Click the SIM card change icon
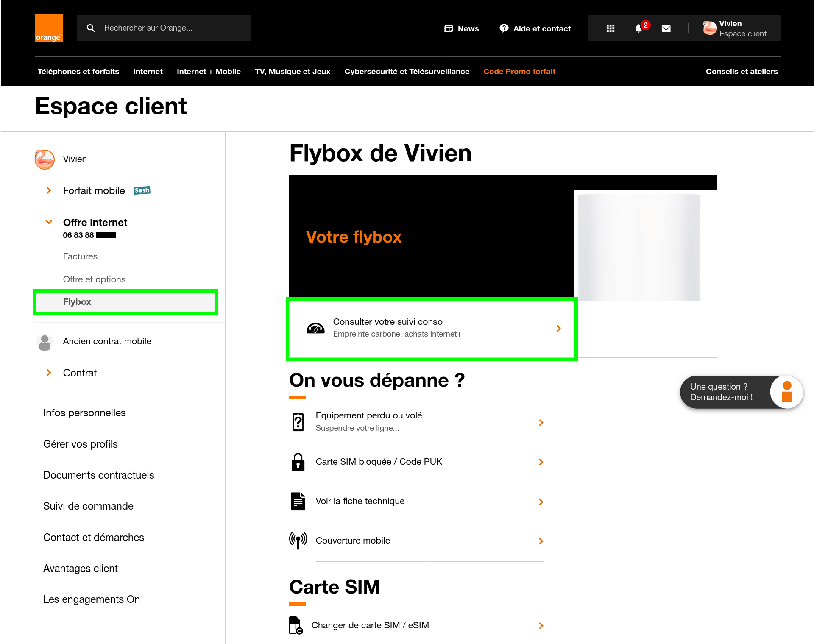 tap(296, 625)
